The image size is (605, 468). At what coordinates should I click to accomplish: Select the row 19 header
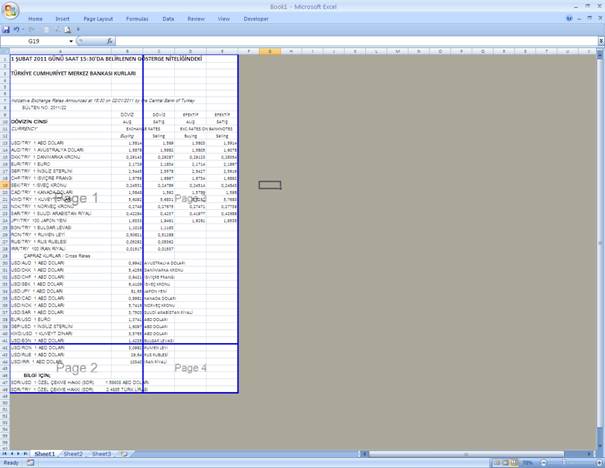[x=5, y=185]
